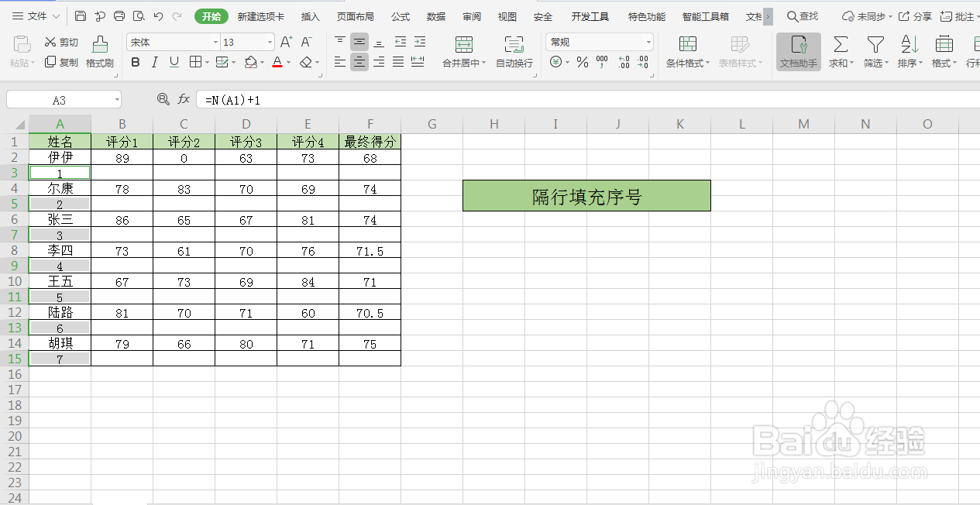Open the Print Preview icon
The height and width of the screenshot is (505, 980).
(x=139, y=16)
